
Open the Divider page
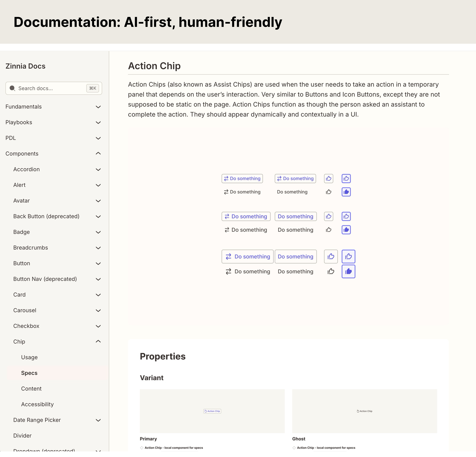coord(22,436)
